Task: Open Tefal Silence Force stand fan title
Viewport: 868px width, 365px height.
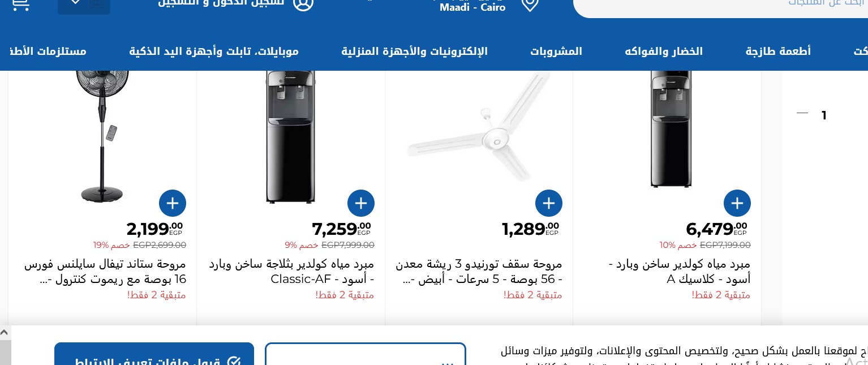Action: click(105, 272)
